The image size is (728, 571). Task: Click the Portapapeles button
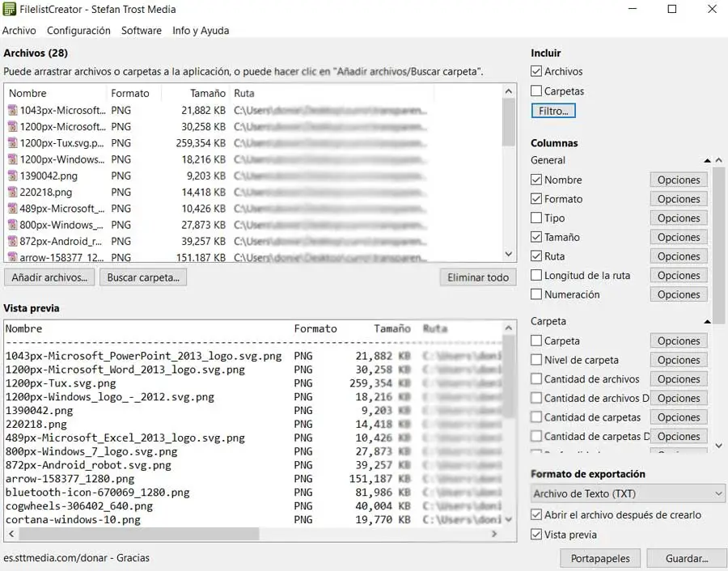pyautogui.click(x=600, y=559)
